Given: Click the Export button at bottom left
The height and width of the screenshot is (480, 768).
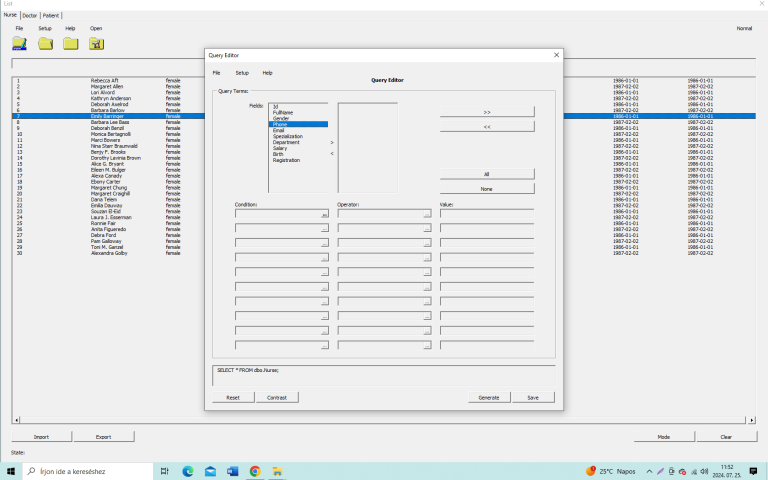Looking at the screenshot, I should 103,437.
